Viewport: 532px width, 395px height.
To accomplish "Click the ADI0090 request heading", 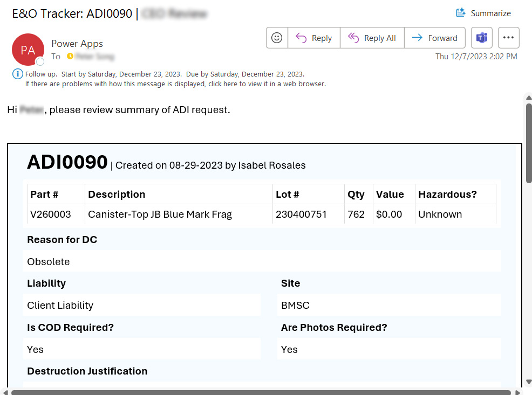I will (67, 162).
